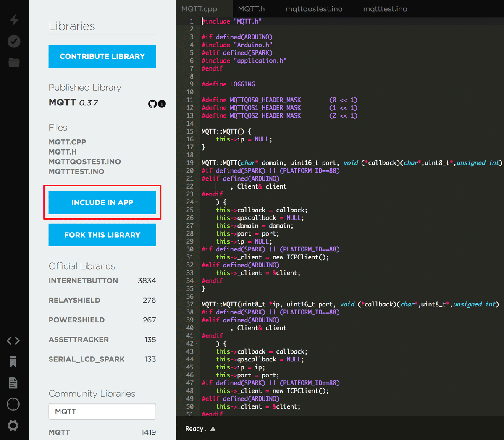Click the 3834 count next to INTERNETBUTTON

pos(147,280)
